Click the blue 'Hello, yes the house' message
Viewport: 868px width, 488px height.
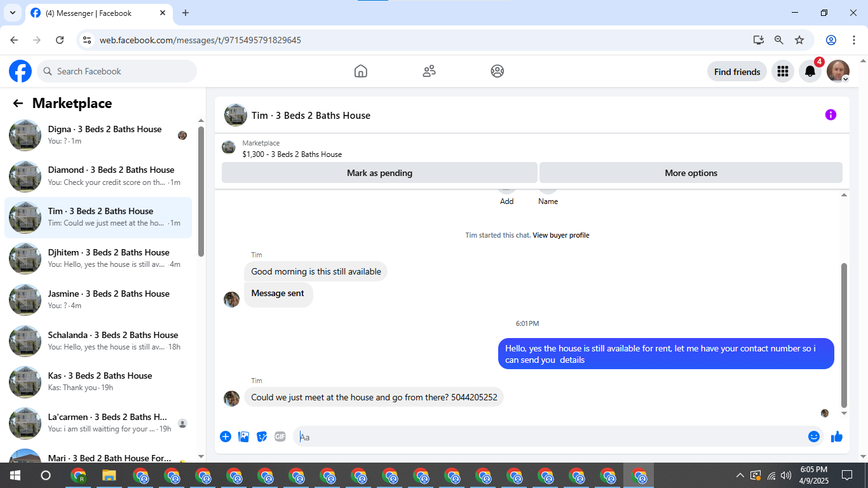tap(666, 354)
